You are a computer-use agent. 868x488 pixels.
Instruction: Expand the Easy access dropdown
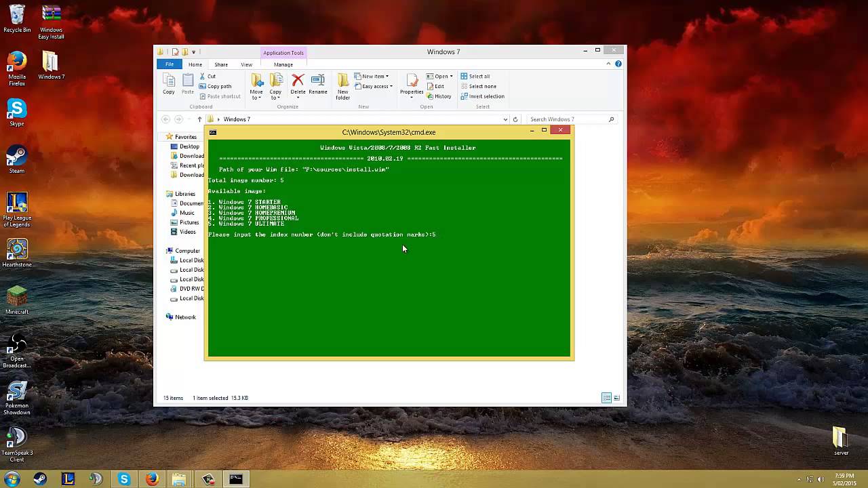374,86
